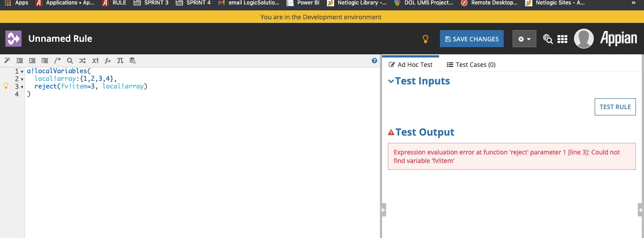
Task: Collapse the Test Inputs section
Action: point(391,81)
